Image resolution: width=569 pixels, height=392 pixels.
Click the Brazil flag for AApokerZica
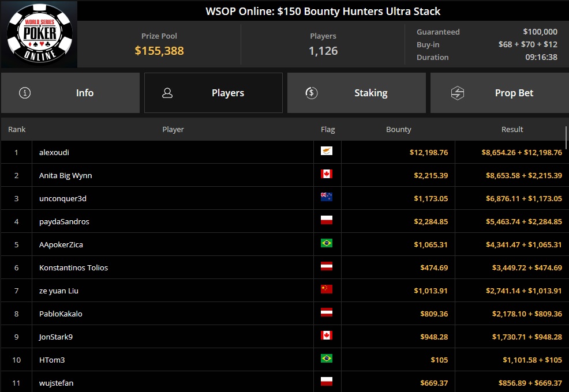(x=327, y=243)
